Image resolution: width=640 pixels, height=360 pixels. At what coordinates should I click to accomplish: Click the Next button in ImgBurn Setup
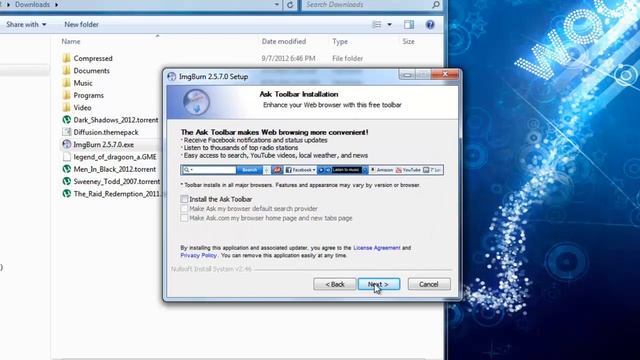click(x=379, y=284)
